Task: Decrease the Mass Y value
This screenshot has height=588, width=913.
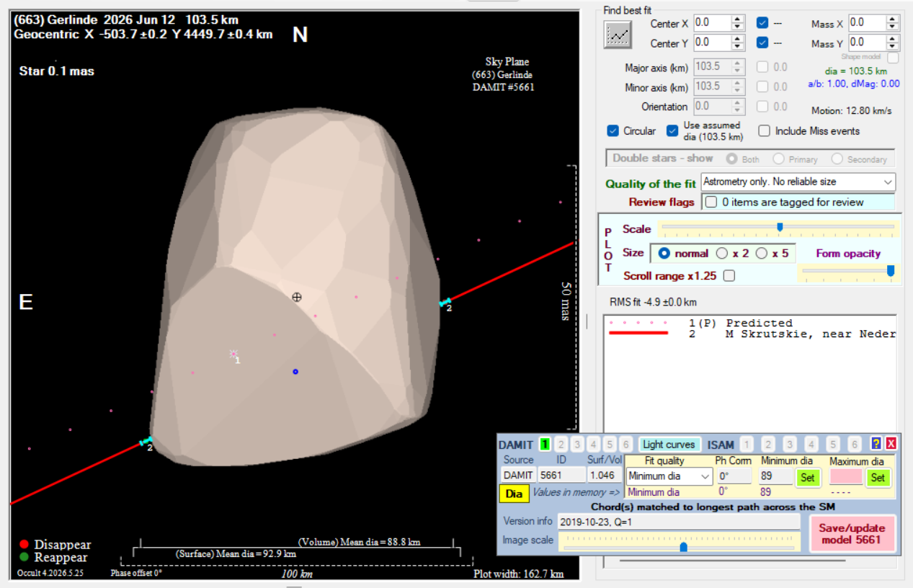Action: pyautogui.click(x=893, y=46)
